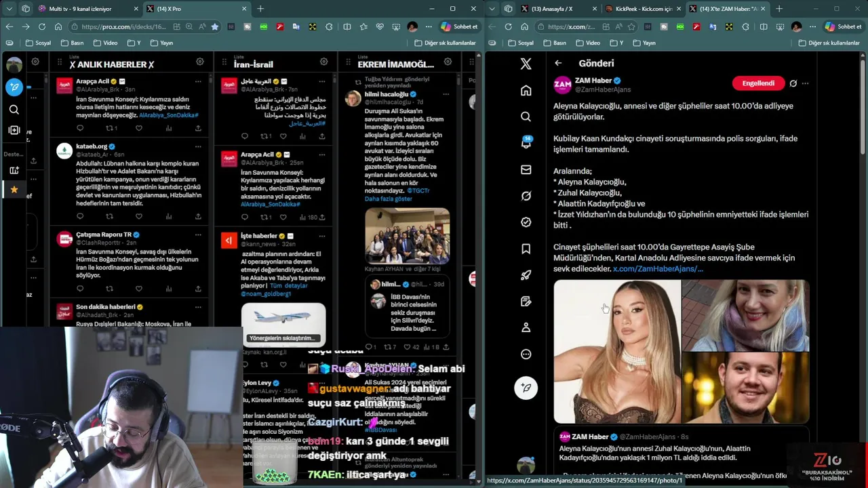Screen dimensions: 868x488
Task: Open notifications bell with 14 badge
Action: [x=526, y=143]
